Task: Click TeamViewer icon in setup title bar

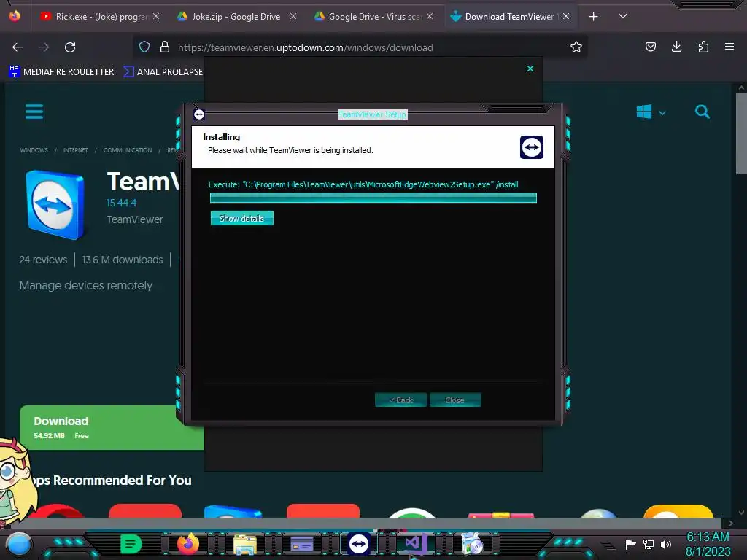Action: point(199,114)
